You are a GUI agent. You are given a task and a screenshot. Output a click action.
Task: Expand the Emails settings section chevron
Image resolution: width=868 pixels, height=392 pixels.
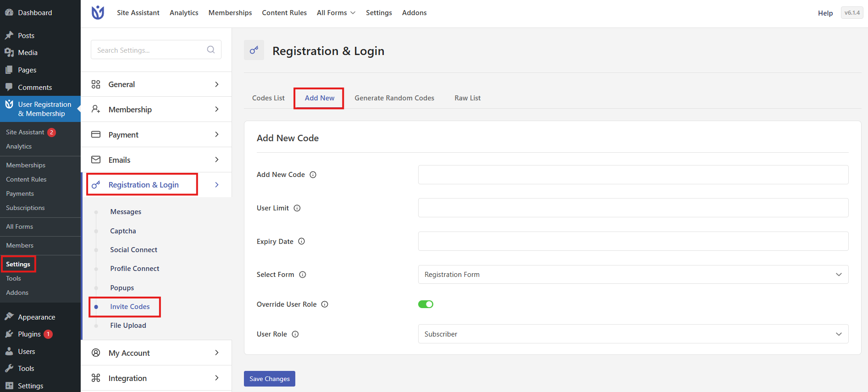(217, 160)
